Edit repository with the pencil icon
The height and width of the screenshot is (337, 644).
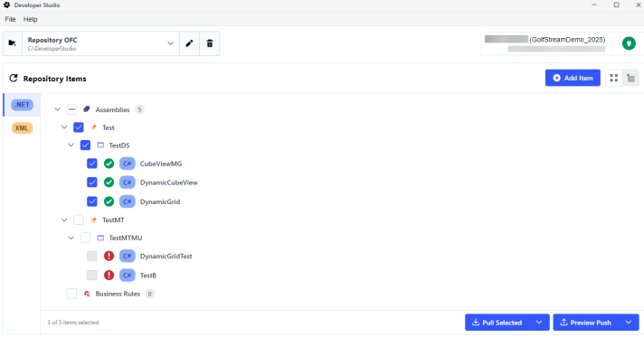[189, 43]
